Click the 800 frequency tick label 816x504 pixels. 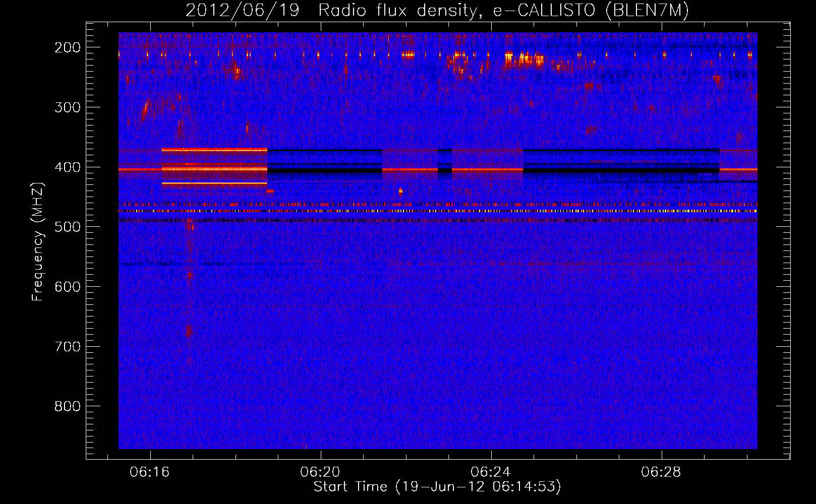[68, 406]
